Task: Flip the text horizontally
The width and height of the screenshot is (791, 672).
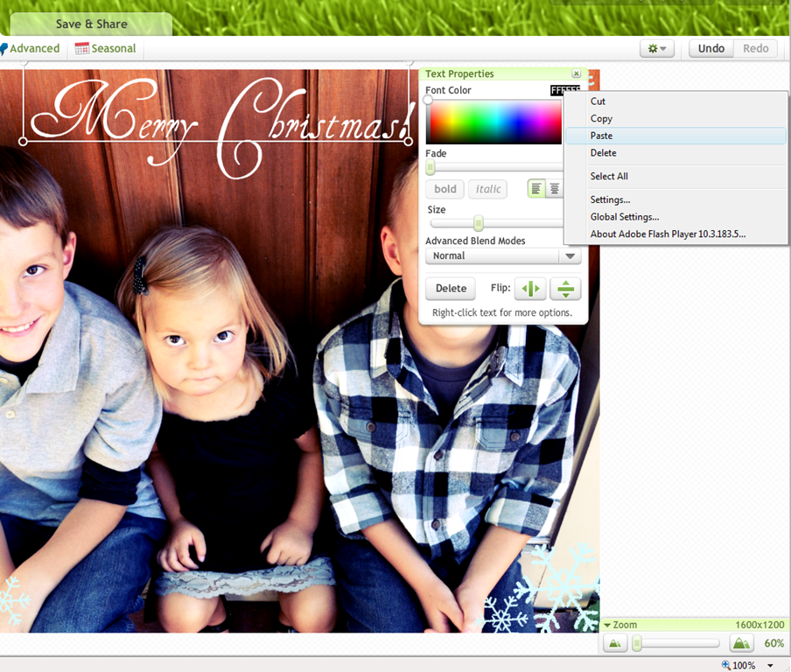Action: point(530,289)
